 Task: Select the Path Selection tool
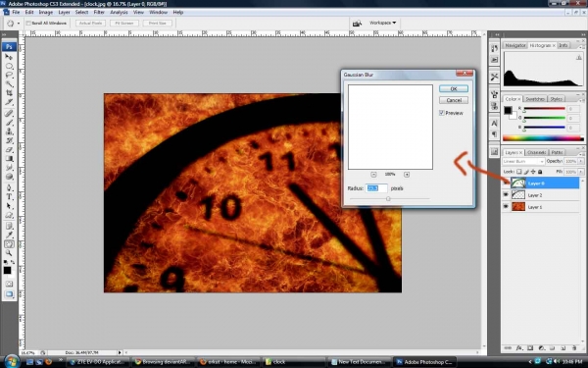point(9,206)
